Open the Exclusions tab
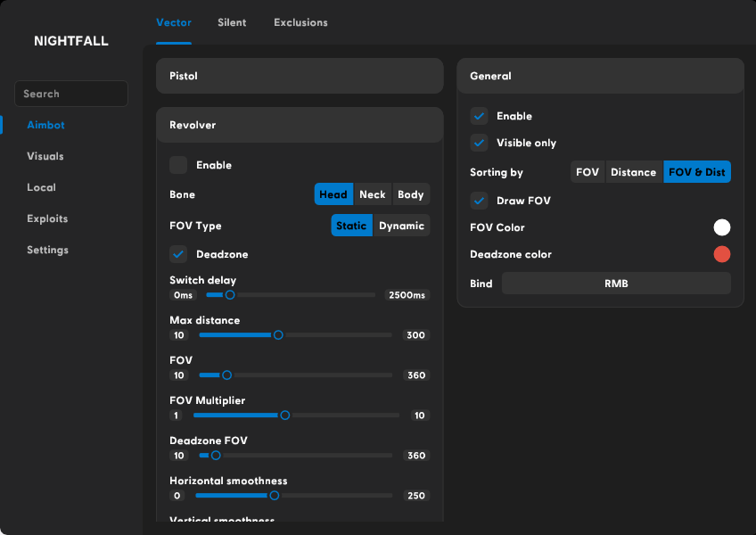 coord(300,22)
